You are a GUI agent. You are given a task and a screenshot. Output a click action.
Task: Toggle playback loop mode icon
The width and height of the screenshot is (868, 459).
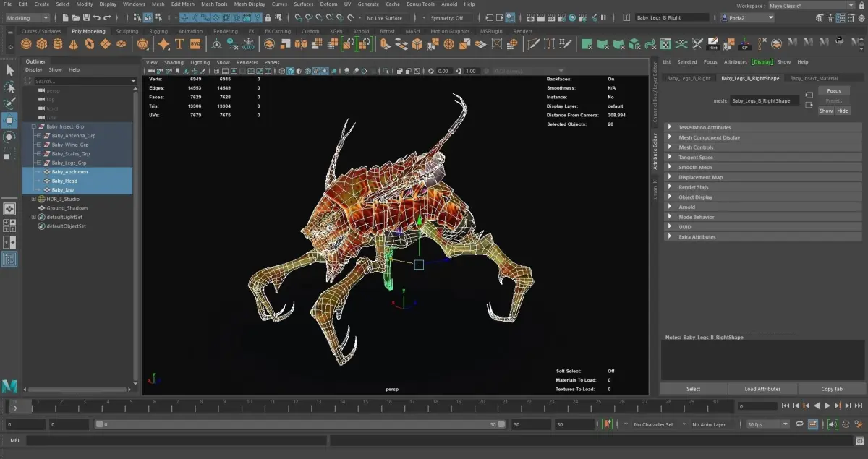click(x=801, y=424)
